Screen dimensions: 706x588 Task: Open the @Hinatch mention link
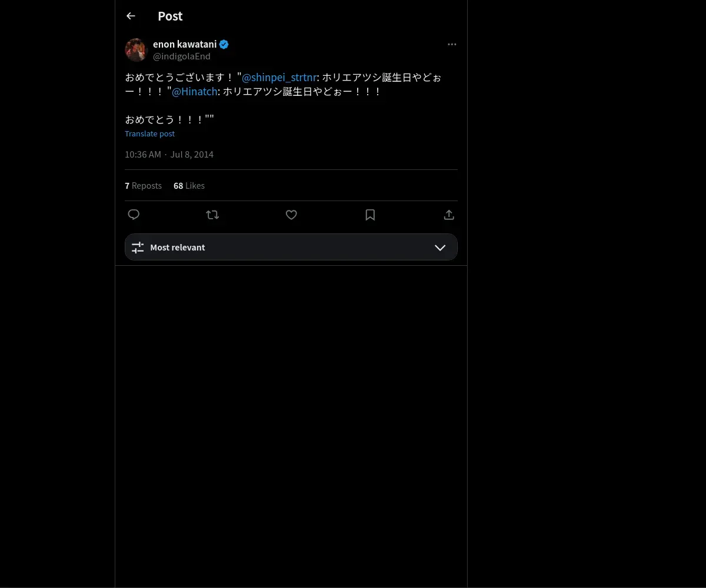tap(194, 92)
